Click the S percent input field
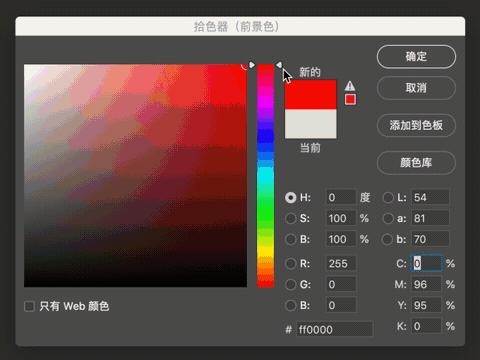 tap(341, 218)
